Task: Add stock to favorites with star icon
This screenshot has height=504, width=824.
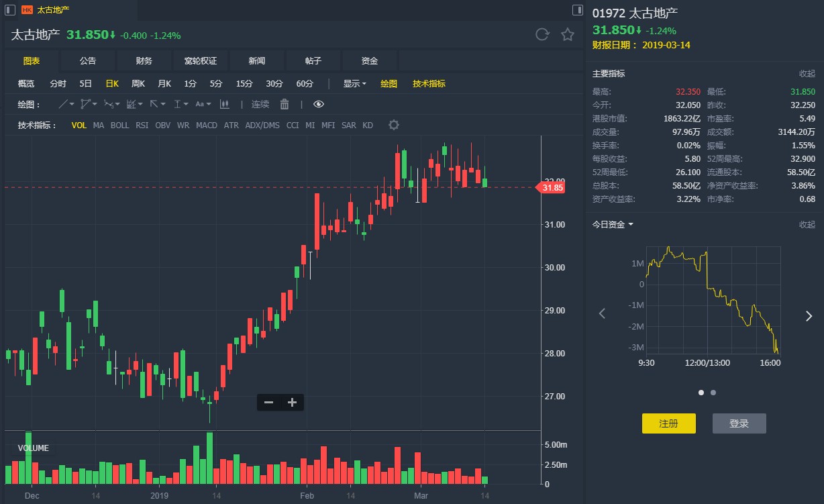Action: click(568, 35)
